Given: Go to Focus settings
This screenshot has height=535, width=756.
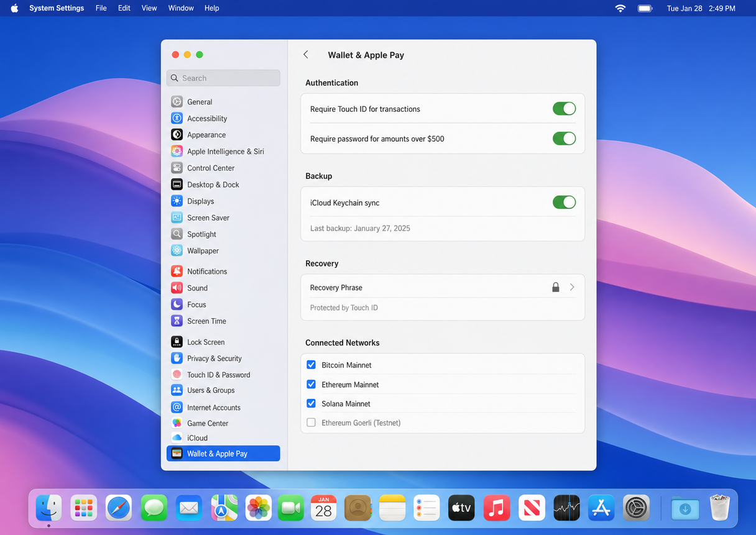Looking at the screenshot, I should [223, 304].
